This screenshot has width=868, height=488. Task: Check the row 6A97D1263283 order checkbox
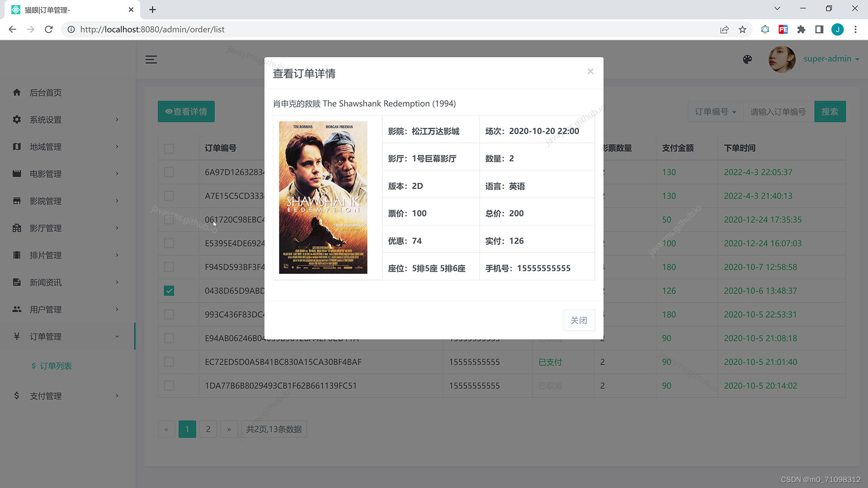(x=169, y=172)
